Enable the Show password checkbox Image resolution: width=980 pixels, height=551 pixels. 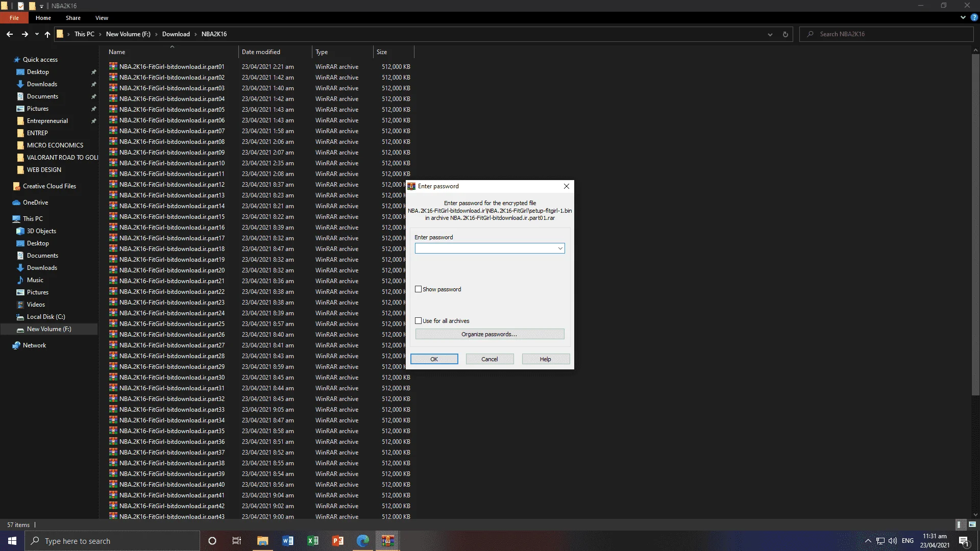tap(419, 289)
